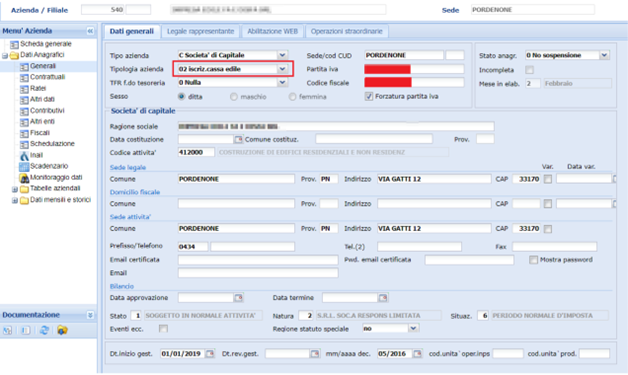Click the Pwd. email certificata field
Screen dimensions: 628x375
tap(469, 260)
